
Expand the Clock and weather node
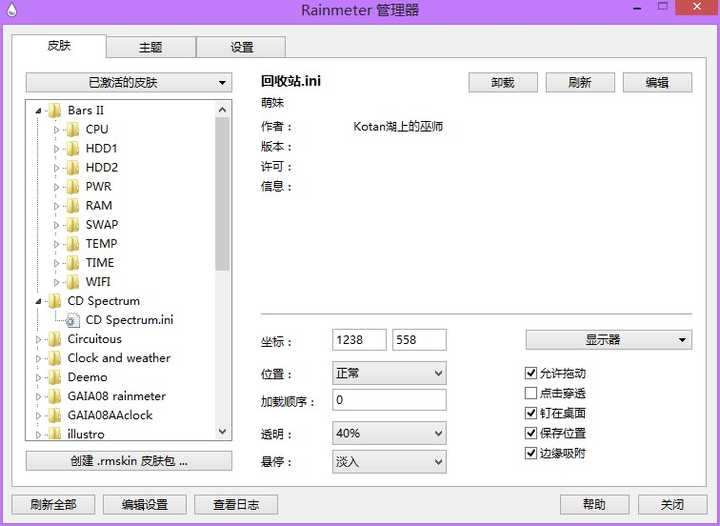[x=39, y=358]
